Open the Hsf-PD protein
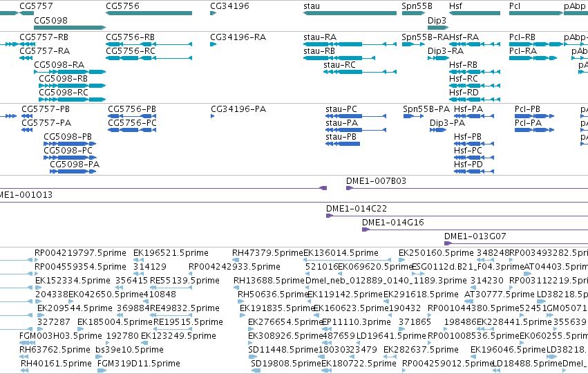Screen dimensions: 588x374 coord(474,171)
